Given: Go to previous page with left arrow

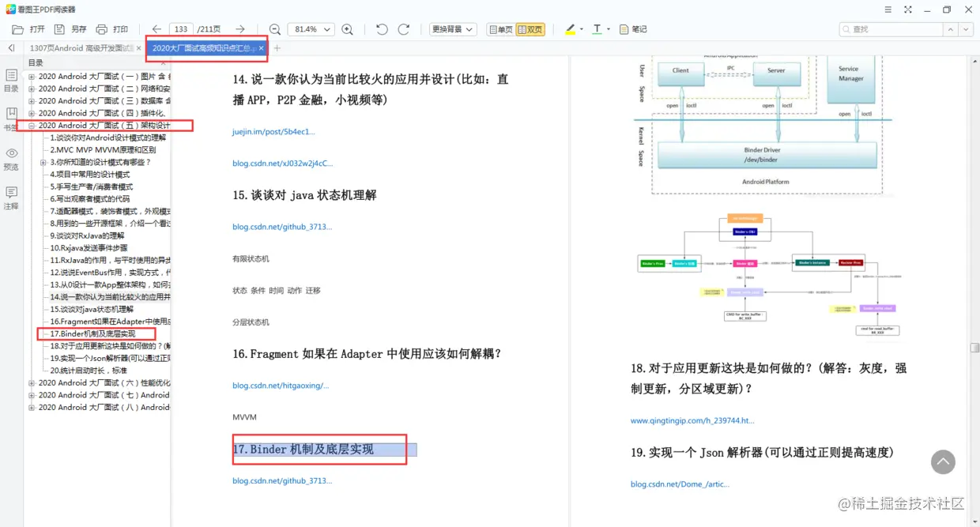Looking at the screenshot, I should 156,29.
